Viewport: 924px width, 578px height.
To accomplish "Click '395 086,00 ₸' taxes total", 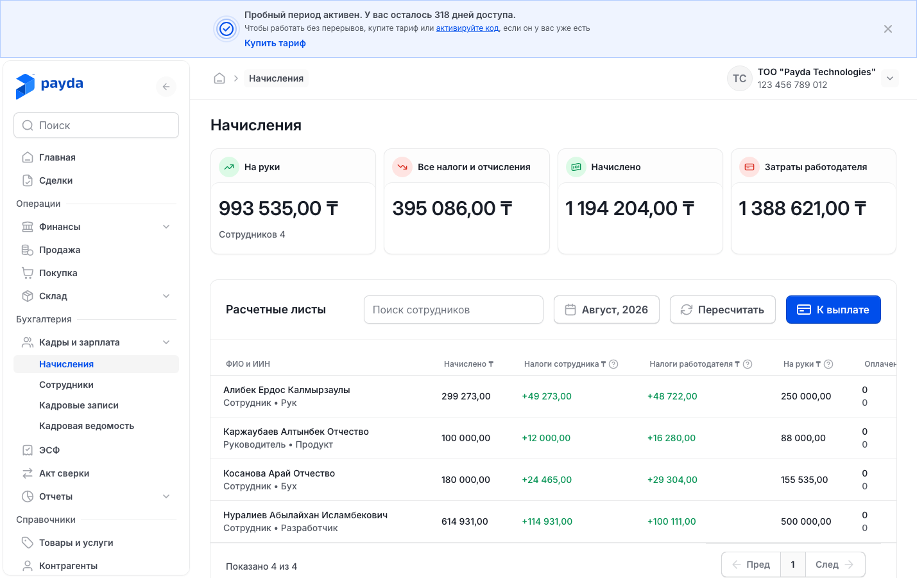I will point(452,208).
